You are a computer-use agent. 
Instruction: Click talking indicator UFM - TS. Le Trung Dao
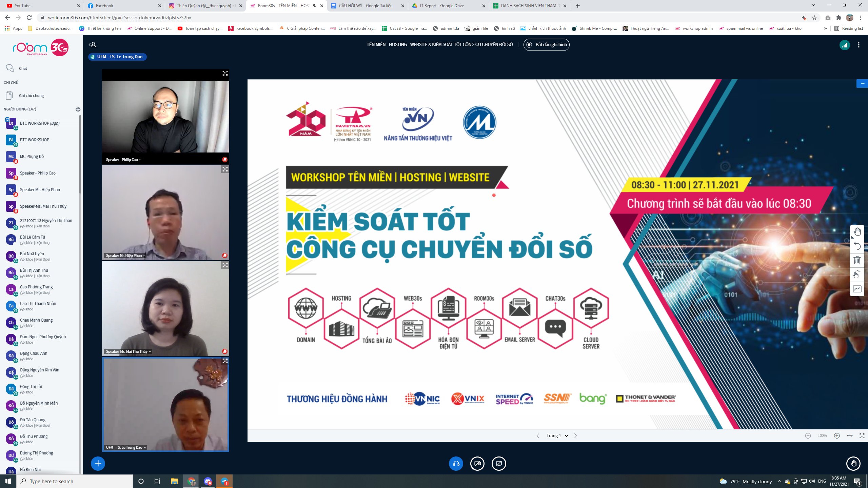click(117, 57)
